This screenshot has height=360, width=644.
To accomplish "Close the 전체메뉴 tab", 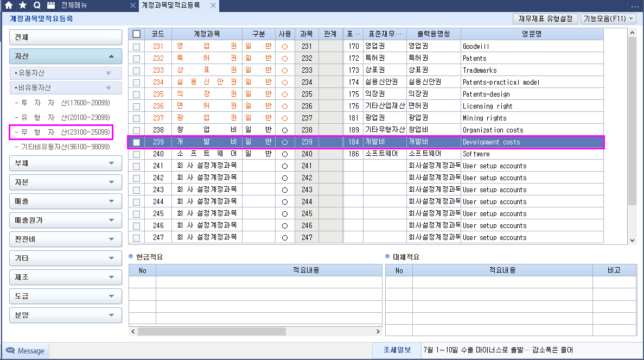I will [133, 5].
